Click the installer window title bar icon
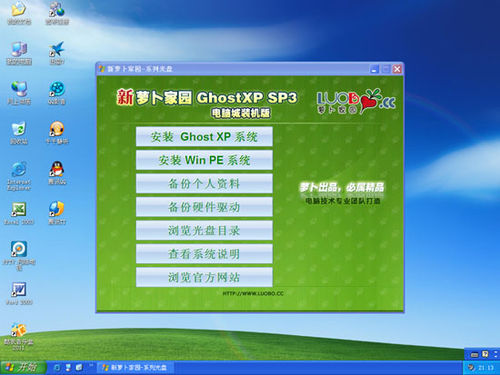 pyautogui.click(x=102, y=69)
